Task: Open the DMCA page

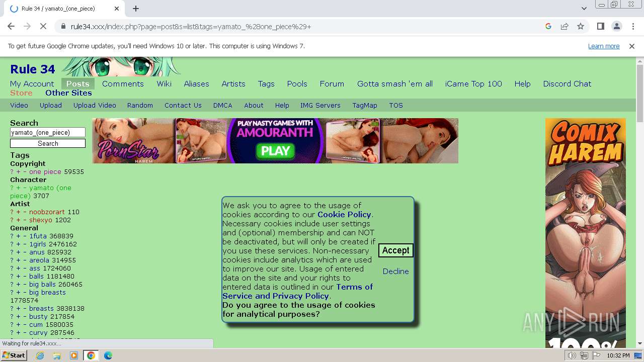Action: click(222, 106)
